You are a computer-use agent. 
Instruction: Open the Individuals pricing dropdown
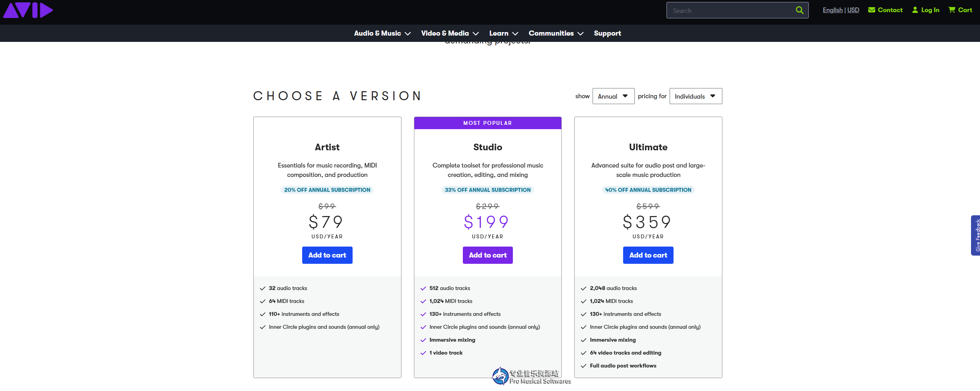(x=695, y=96)
